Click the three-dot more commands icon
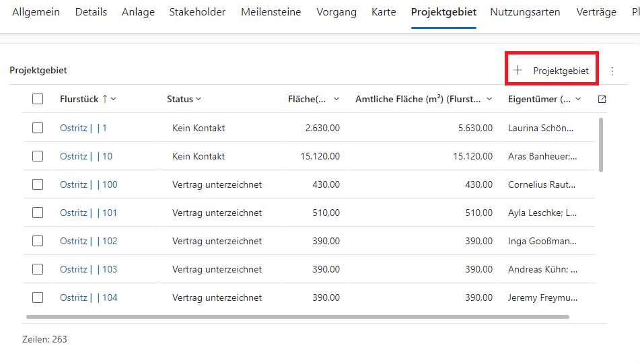The image size is (640, 364). click(x=612, y=71)
